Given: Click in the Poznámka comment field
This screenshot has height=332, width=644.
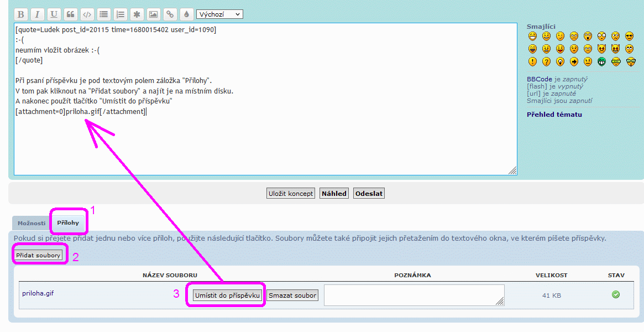Looking at the screenshot, I should (x=413, y=295).
